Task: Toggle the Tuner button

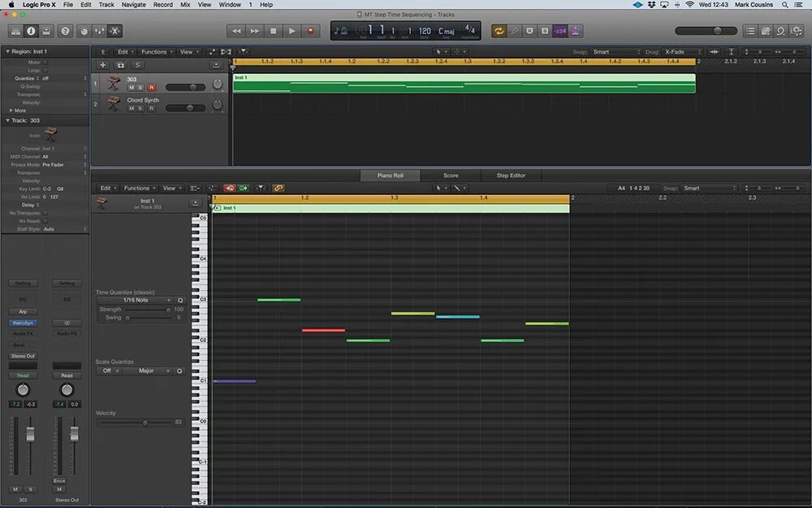Action: pos(514,31)
